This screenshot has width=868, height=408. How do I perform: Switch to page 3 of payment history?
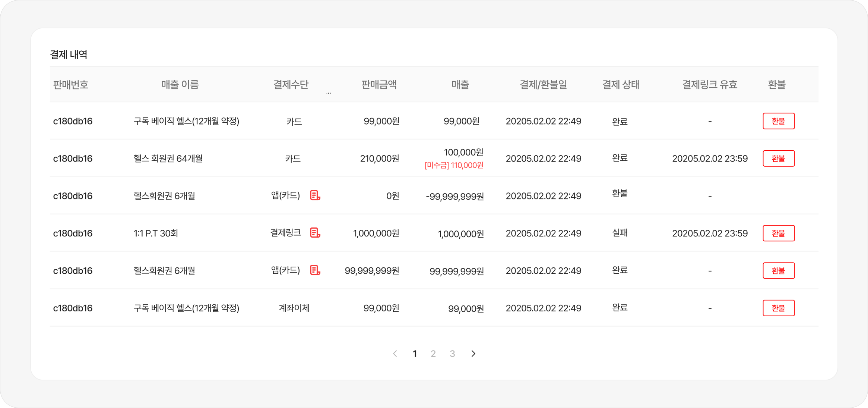452,354
